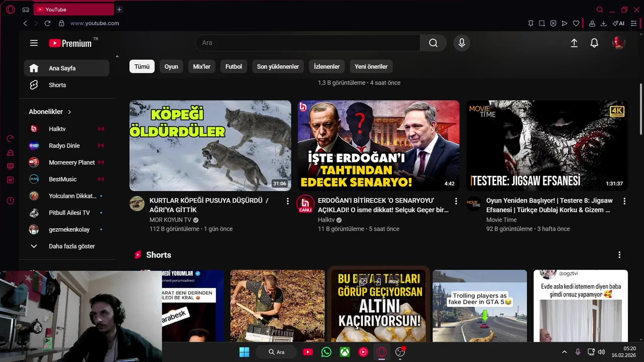Click the pin icon in Opera toolbar
Screen dimensions: 644x362
point(530,23)
